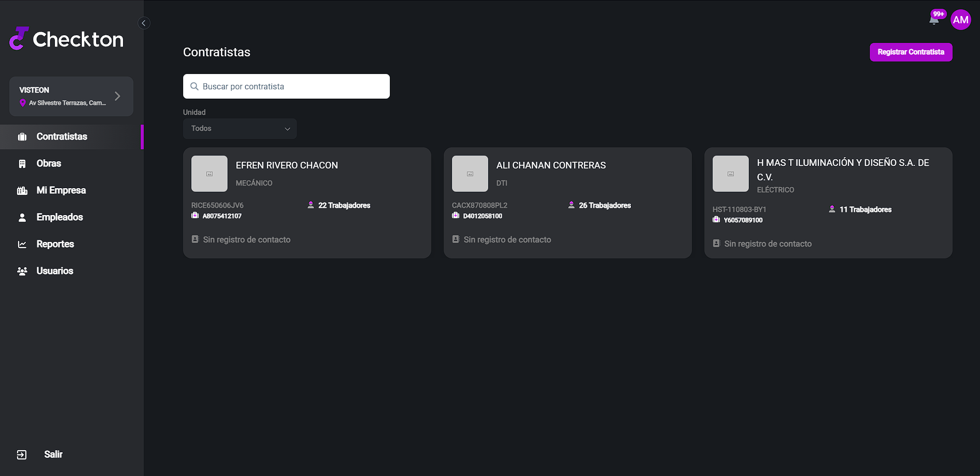
Task: Click the medical icon beside D4012058100
Action: pos(456,216)
